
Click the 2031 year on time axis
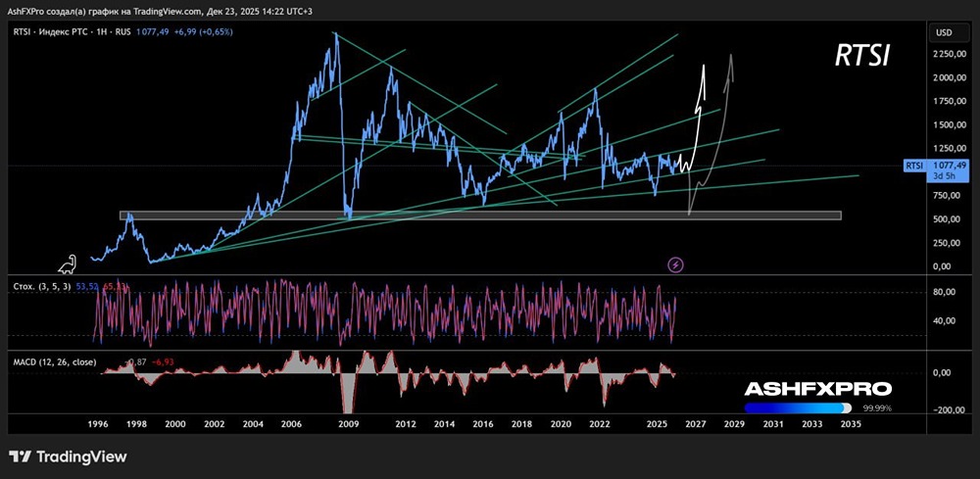pyautogui.click(x=773, y=423)
